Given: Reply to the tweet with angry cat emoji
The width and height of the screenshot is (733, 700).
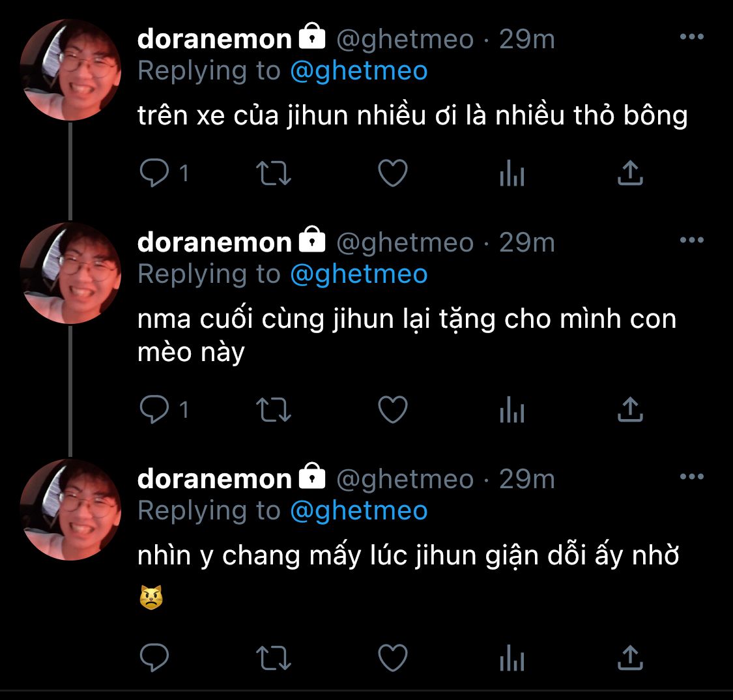Looking at the screenshot, I should [154, 658].
